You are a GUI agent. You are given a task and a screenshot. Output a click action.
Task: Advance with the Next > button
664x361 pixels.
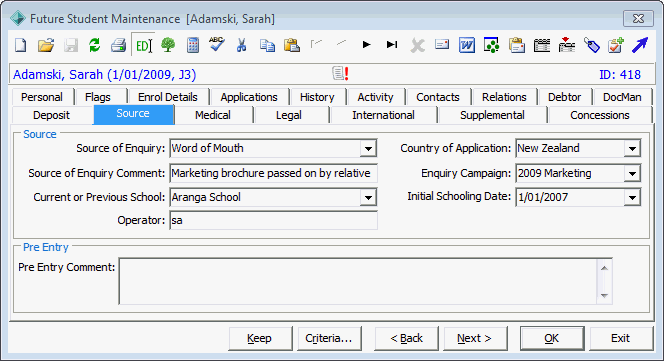[475, 338]
